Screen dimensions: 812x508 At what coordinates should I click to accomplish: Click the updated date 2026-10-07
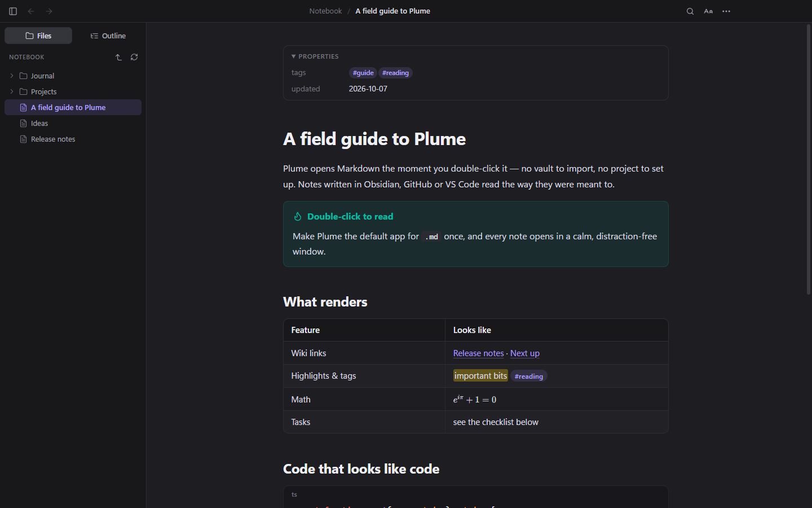[368, 89]
